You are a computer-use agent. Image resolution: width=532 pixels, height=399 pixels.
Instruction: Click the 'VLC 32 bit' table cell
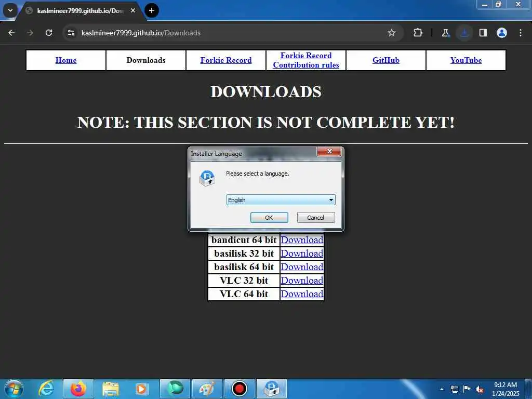tap(244, 281)
